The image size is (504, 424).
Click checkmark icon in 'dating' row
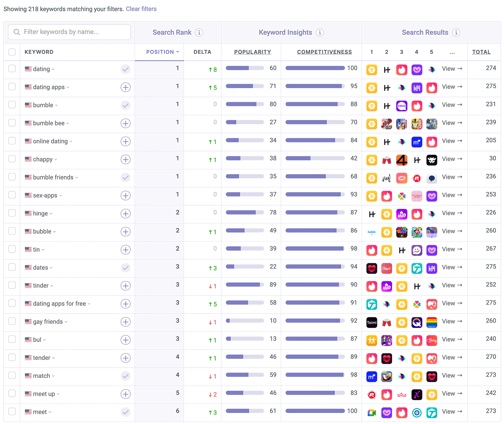click(x=126, y=69)
